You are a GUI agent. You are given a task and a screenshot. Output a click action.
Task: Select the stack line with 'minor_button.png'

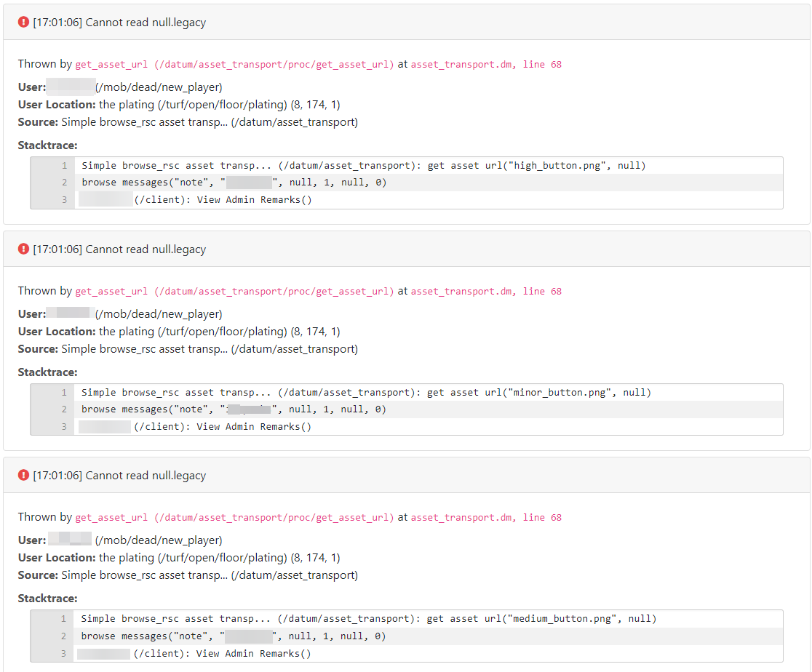click(x=407, y=393)
